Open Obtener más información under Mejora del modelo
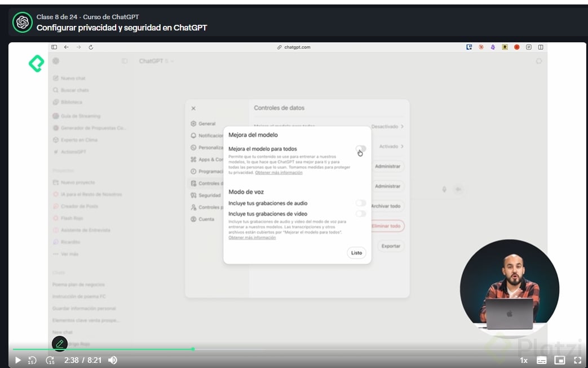The height and width of the screenshot is (368, 588). tap(278, 173)
